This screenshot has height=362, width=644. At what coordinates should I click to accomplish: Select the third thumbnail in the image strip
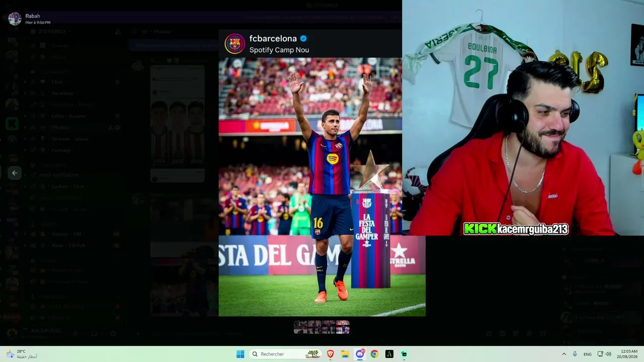(329, 327)
